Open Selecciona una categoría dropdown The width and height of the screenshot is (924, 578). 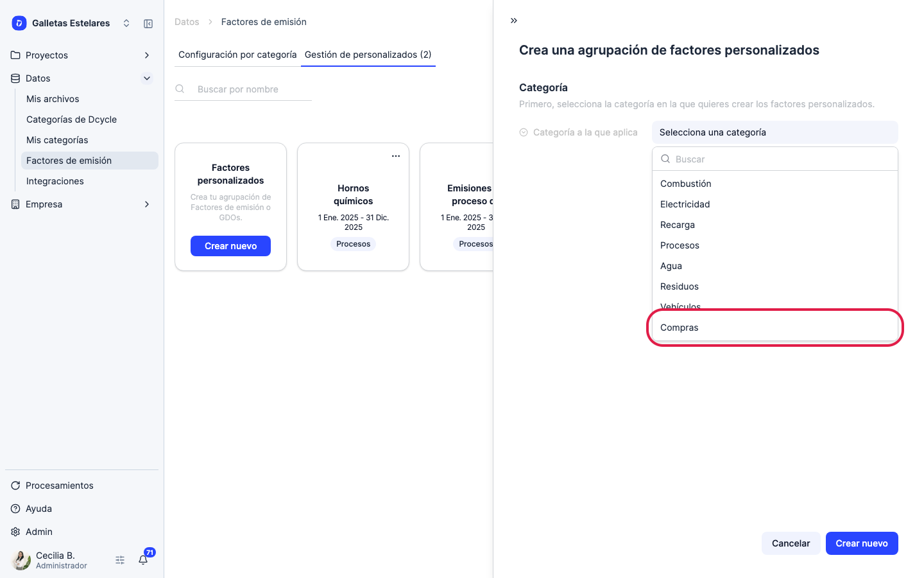point(774,132)
